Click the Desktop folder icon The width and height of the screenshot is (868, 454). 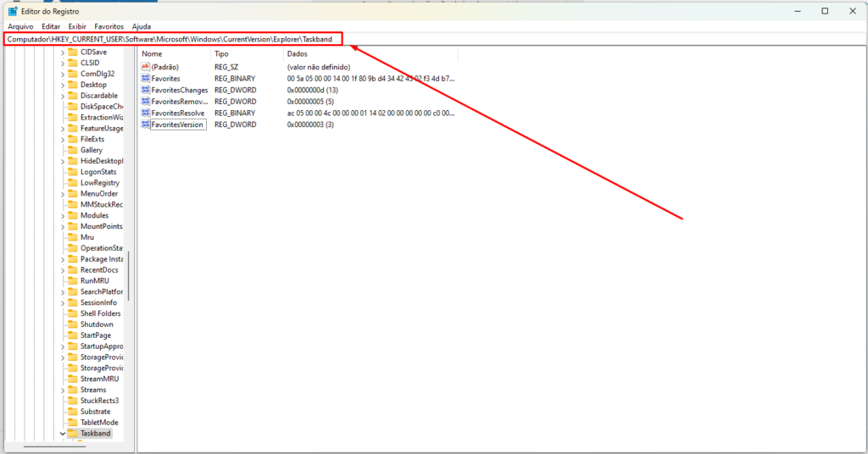pyautogui.click(x=73, y=85)
